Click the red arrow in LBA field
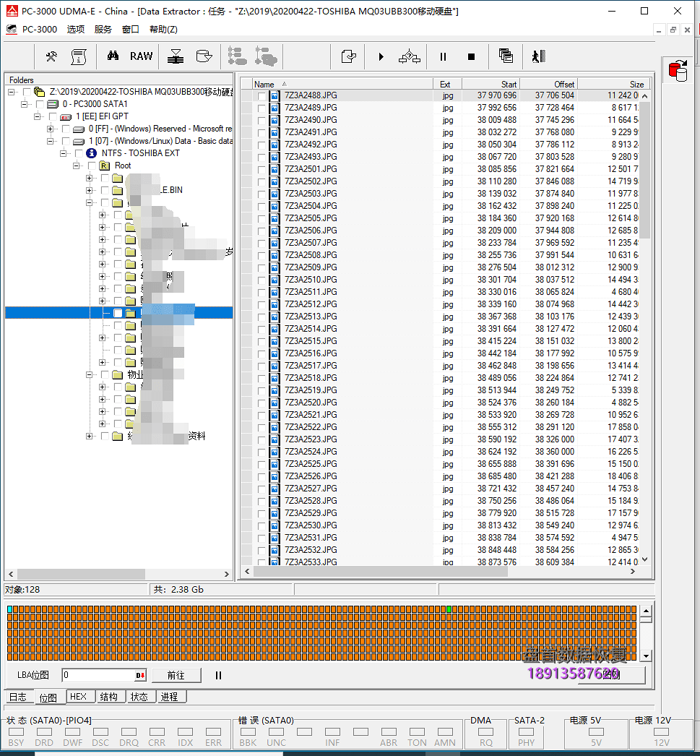The height and width of the screenshot is (756, 700). click(140, 676)
